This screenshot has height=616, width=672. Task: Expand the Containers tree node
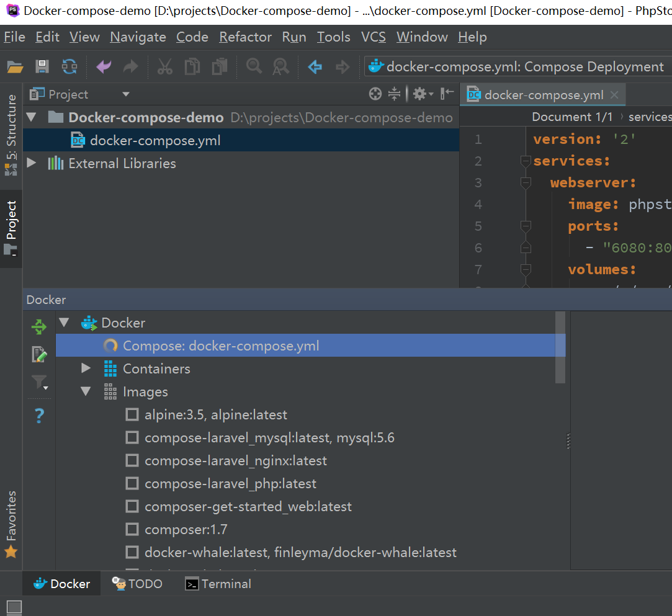(86, 368)
